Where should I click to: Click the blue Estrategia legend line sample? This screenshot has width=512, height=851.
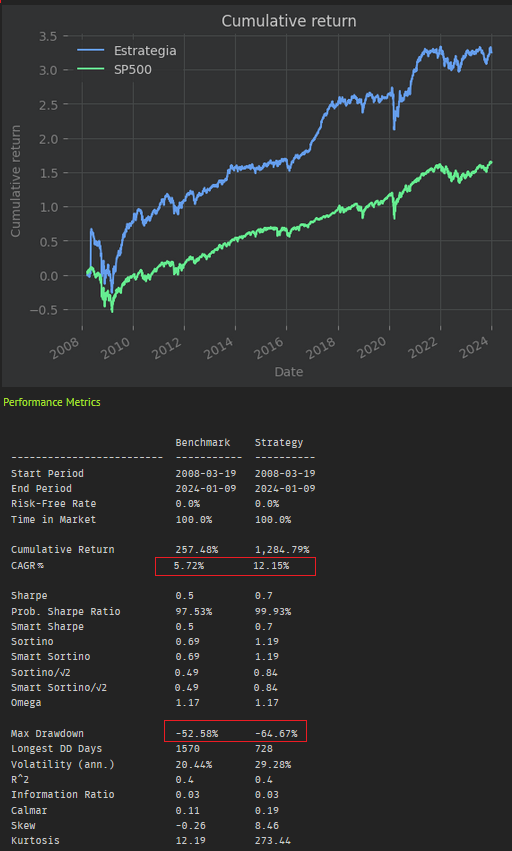pyautogui.click(x=90, y=50)
